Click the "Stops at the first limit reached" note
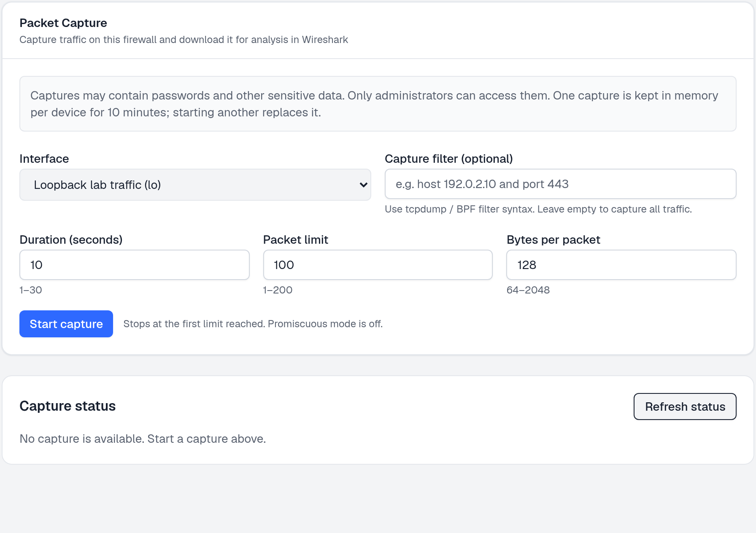 coord(253,324)
